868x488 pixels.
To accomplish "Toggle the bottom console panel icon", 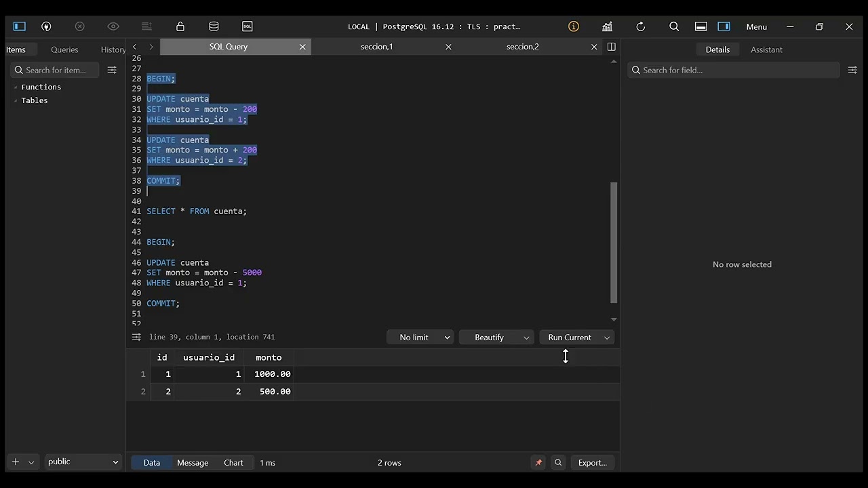I will [x=701, y=26].
